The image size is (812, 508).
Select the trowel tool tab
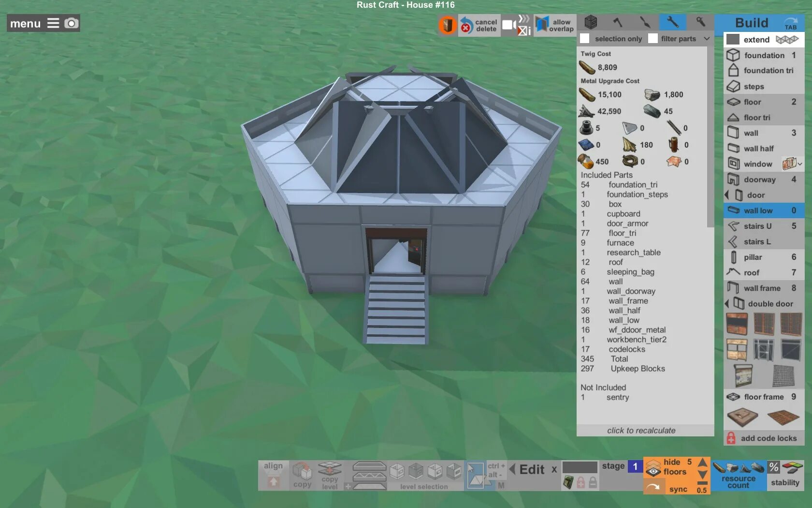645,22
